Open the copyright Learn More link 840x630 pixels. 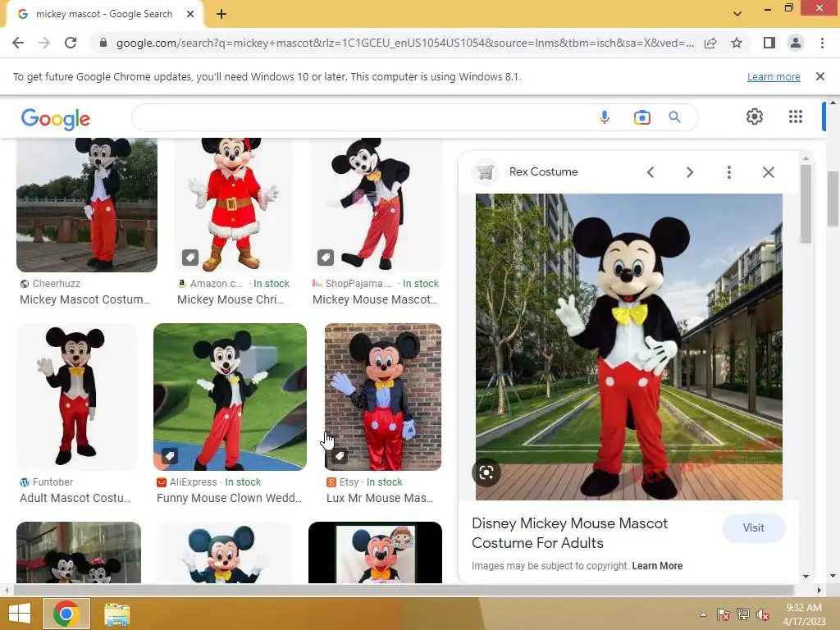tap(657, 566)
